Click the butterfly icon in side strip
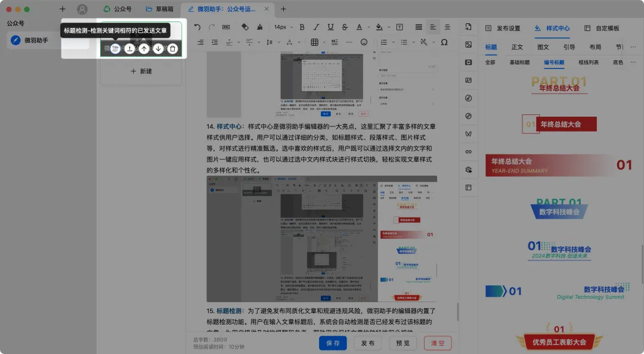Screen dimensions: 644x354 click(x=468, y=134)
